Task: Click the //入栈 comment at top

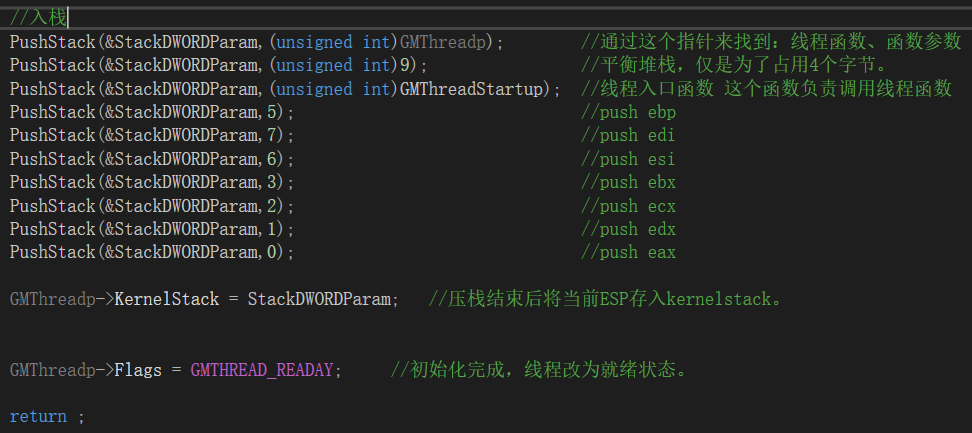Action: (x=38, y=17)
